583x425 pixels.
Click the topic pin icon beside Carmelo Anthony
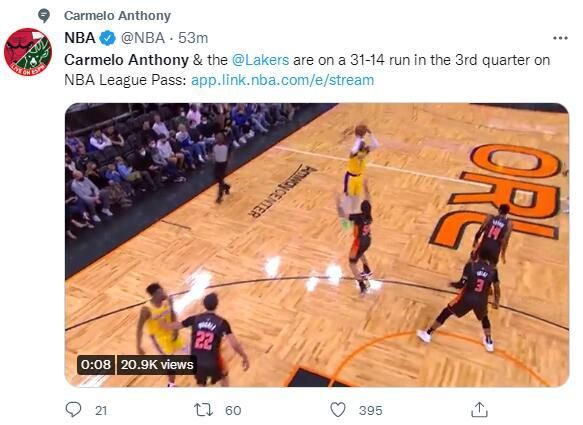[x=44, y=16]
